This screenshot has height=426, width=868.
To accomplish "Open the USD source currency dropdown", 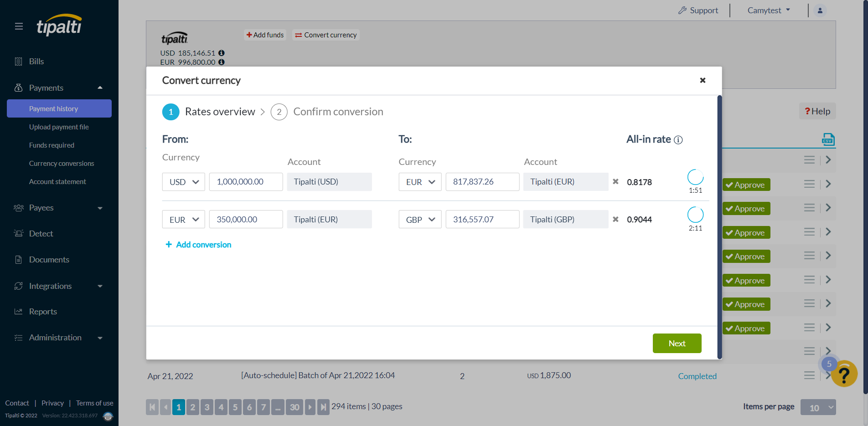I will (184, 182).
